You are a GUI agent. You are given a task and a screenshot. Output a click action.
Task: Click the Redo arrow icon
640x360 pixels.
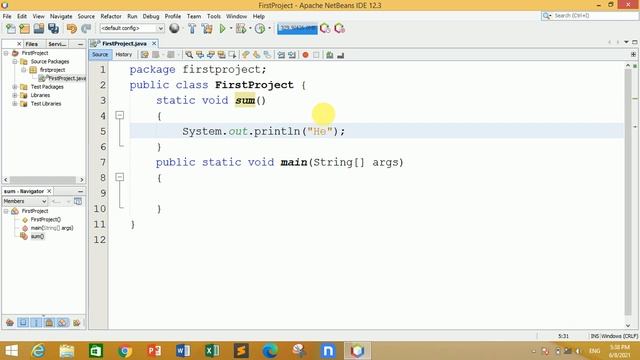tap(86, 29)
